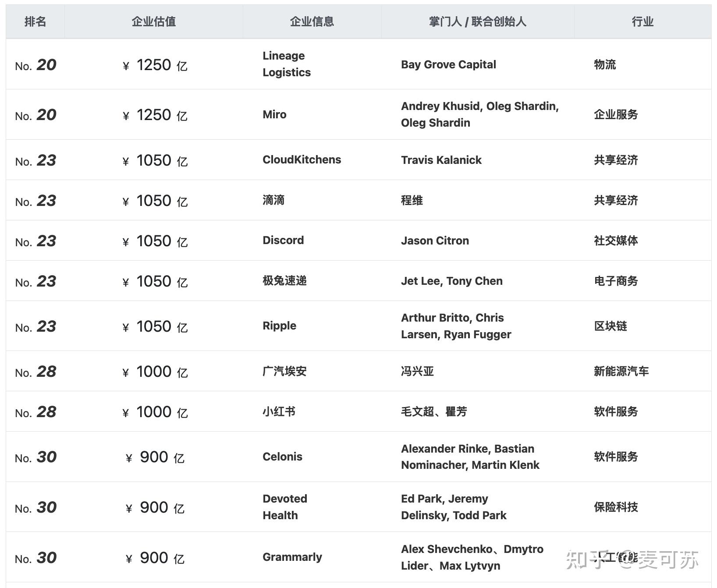Select the ¥1050亿 valuation in Ripple row

click(155, 326)
